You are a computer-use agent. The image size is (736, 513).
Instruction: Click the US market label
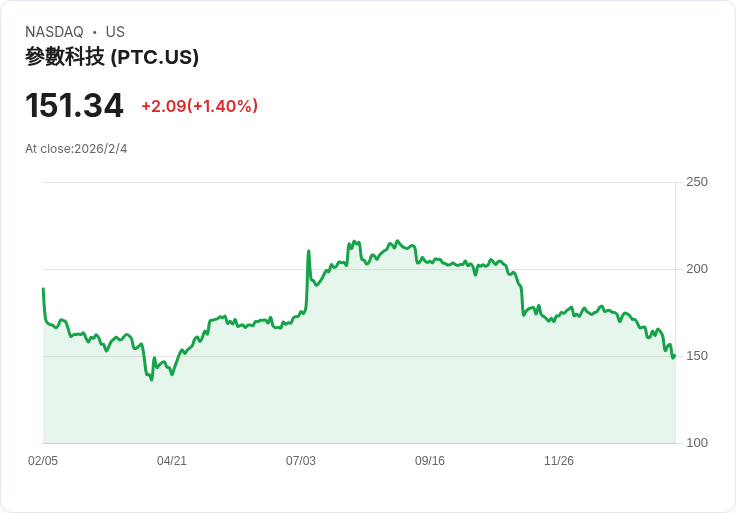pyautogui.click(x=115, y=32)
